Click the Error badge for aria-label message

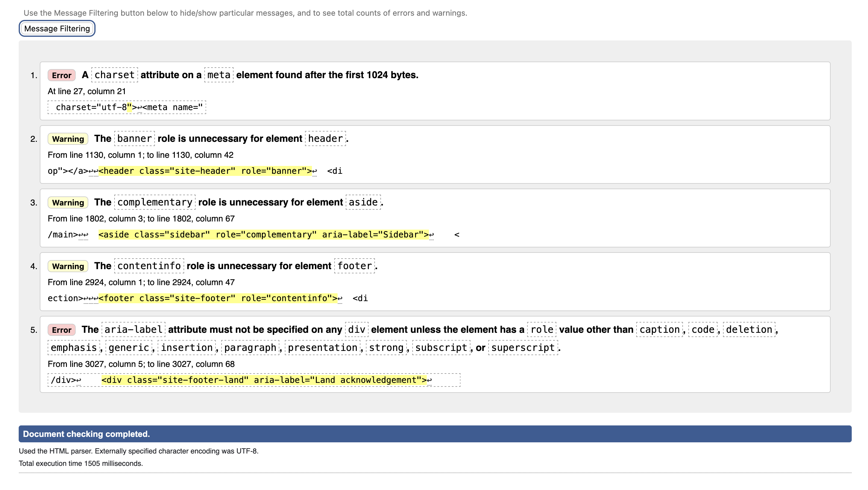click(x=62, y=330)
